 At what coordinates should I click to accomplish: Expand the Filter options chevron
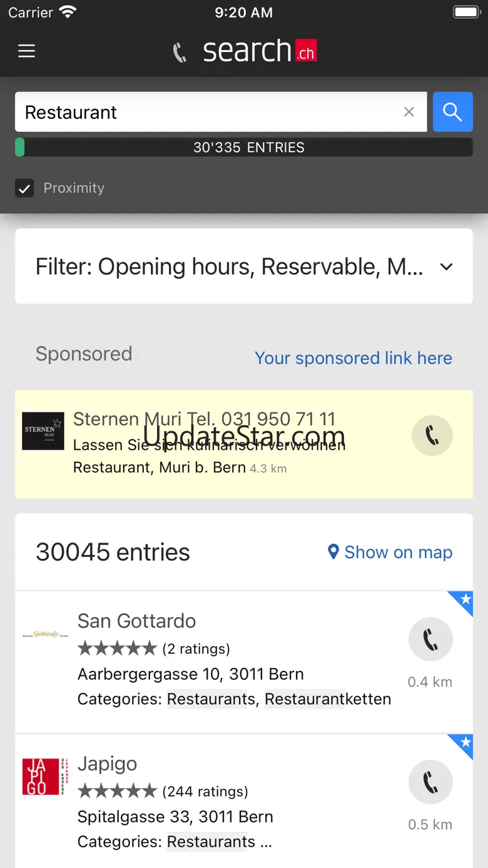pyautogui.click(x=446, y=267)
